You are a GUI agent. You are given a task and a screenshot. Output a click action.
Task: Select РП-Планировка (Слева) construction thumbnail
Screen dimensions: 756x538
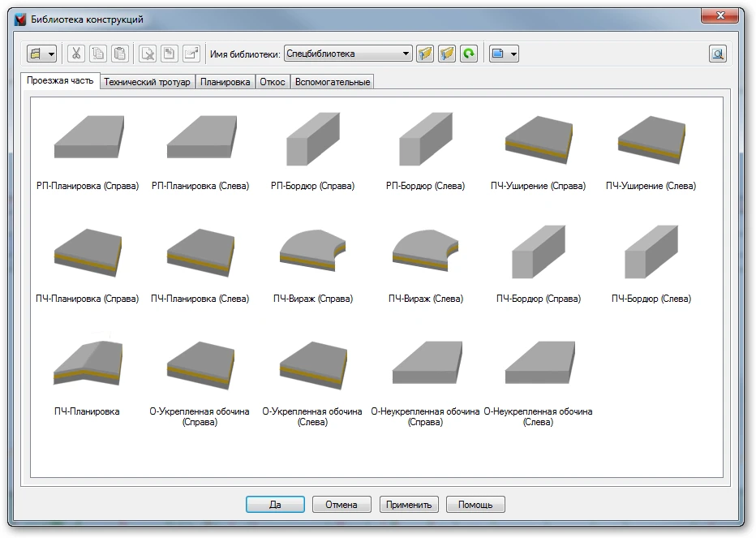point(200,137)
